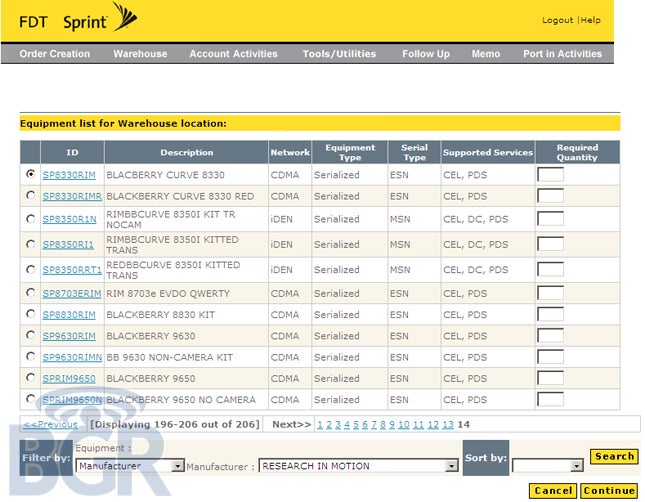Click the Sprint logo

[100, 19]
